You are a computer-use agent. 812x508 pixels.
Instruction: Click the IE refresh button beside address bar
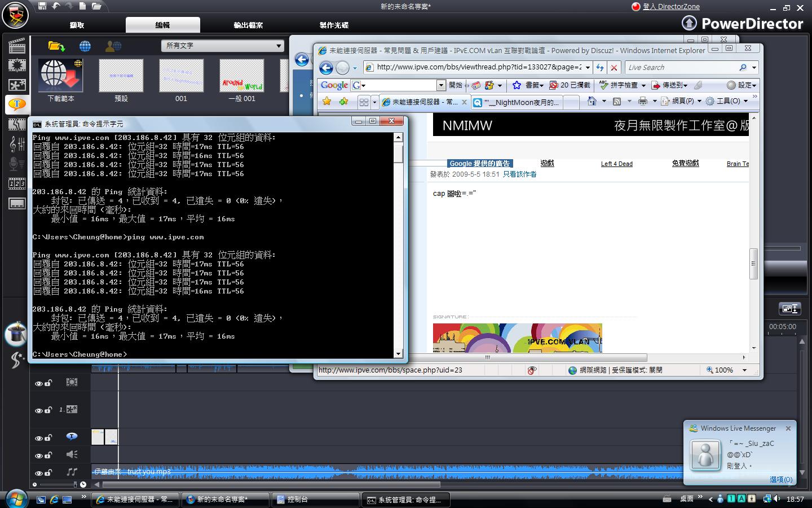(x=599, y=67)
